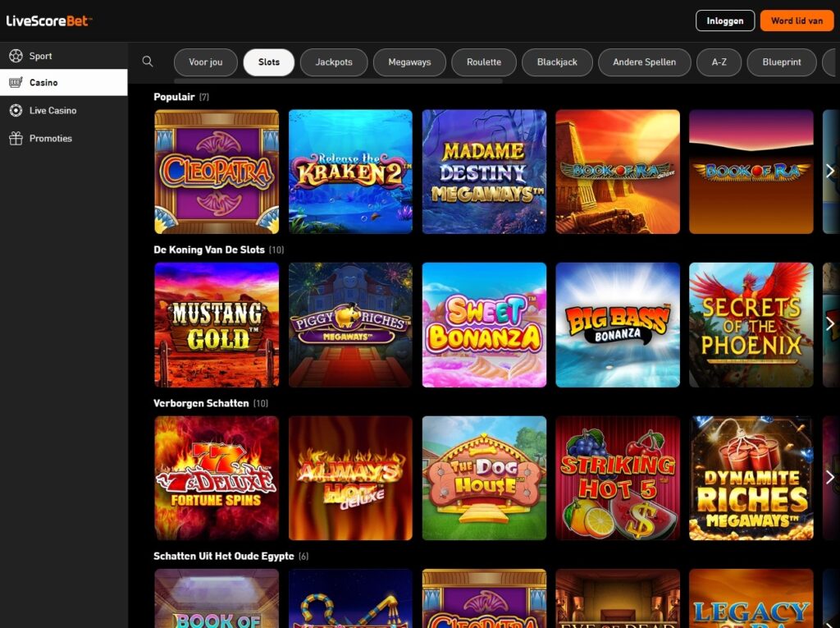Click Inloggen button
The height and width of the screenshot is (628, 840).
(x=725, y=21)
